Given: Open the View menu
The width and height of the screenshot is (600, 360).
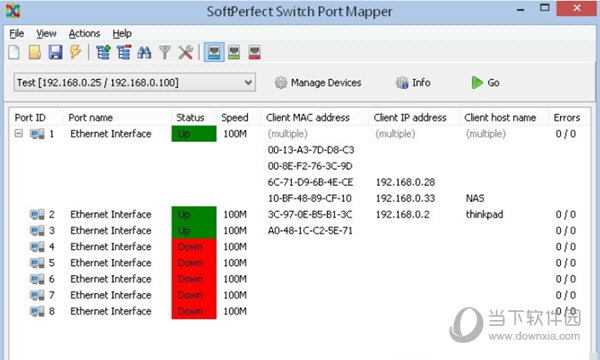Looking at the screenshot, I should [x=46, y=34].
